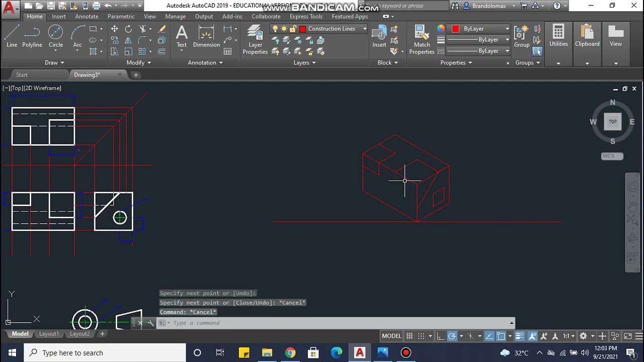The height and width of the screenshot is (362, 644).
Task: Open the Start file tab
Action: [22, 75]
